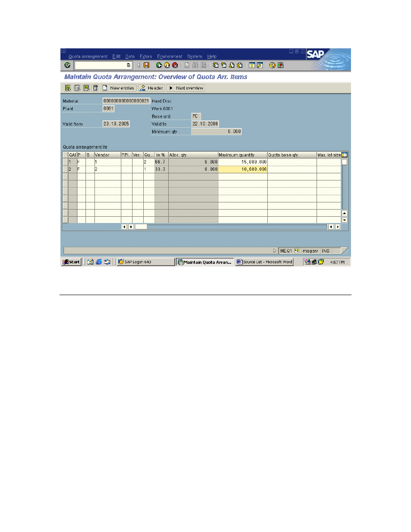Viewport: 411px width, 532px height.
Task: Open the Quota arrangement menu
Action: point(88,56)
